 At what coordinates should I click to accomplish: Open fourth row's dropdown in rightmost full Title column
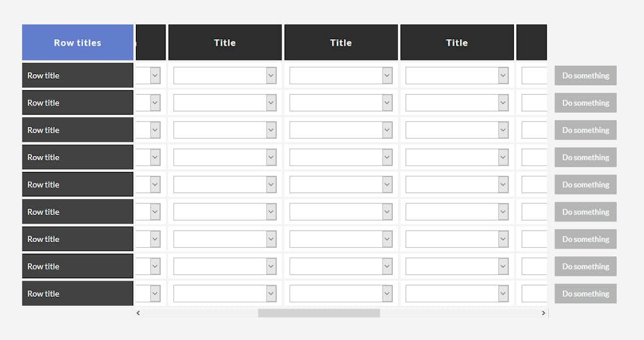(x=457, y=158)
